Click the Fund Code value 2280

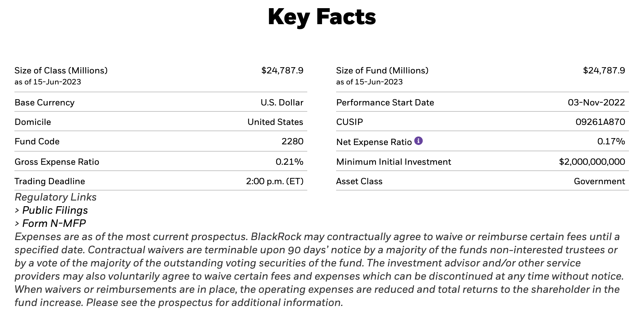pyautogui.click(x=292, y=141)
